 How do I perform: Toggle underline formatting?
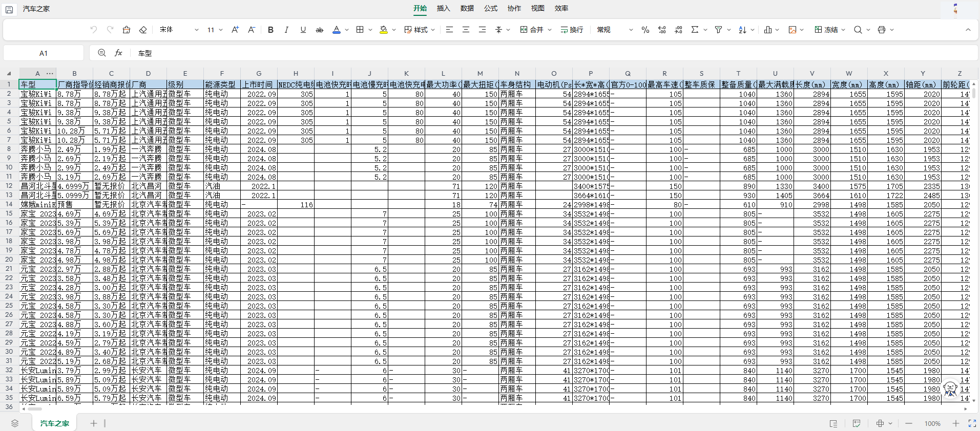(303, 30)
